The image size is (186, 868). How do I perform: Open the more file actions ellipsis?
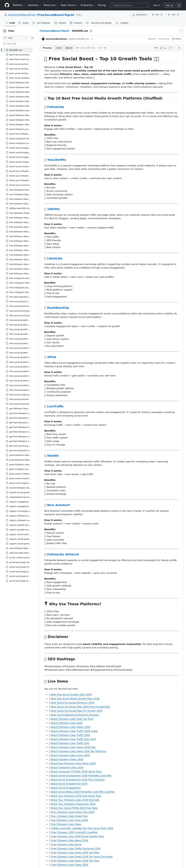[181, 31]
